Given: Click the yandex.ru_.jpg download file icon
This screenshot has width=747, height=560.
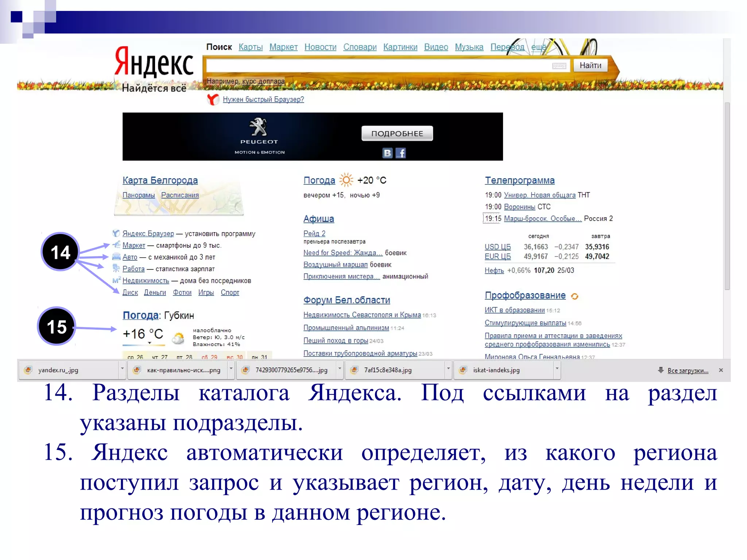Looking at the screenshot, I should click(28, 370).
